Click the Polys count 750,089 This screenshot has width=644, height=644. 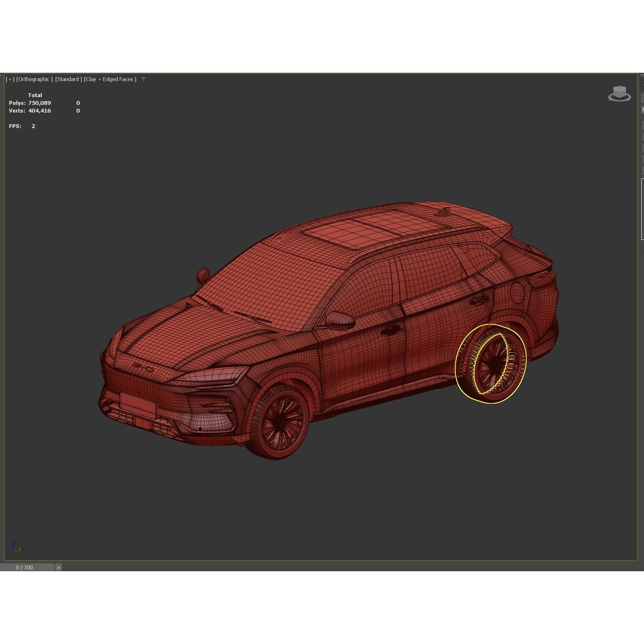tap(39, 103)
